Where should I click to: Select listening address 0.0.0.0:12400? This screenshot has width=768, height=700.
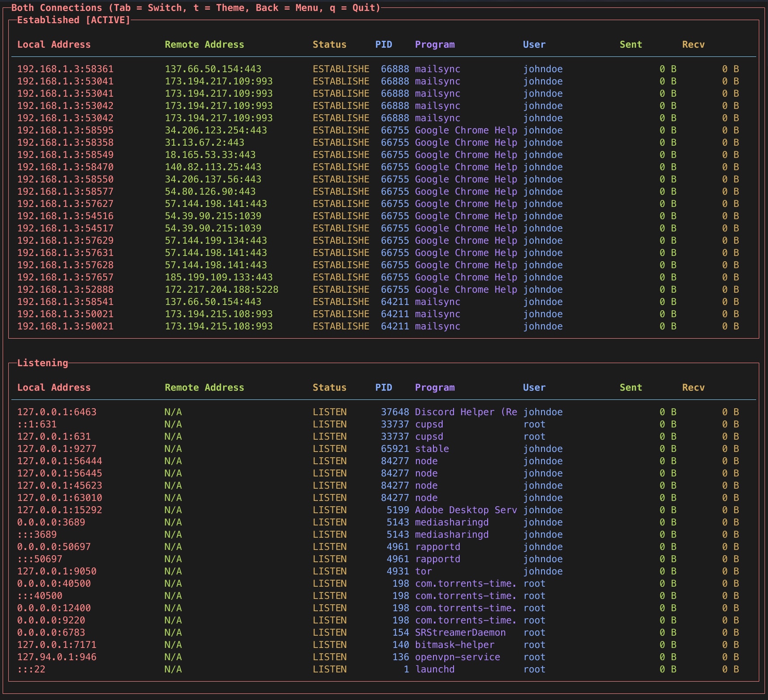[x=54, y=608]
